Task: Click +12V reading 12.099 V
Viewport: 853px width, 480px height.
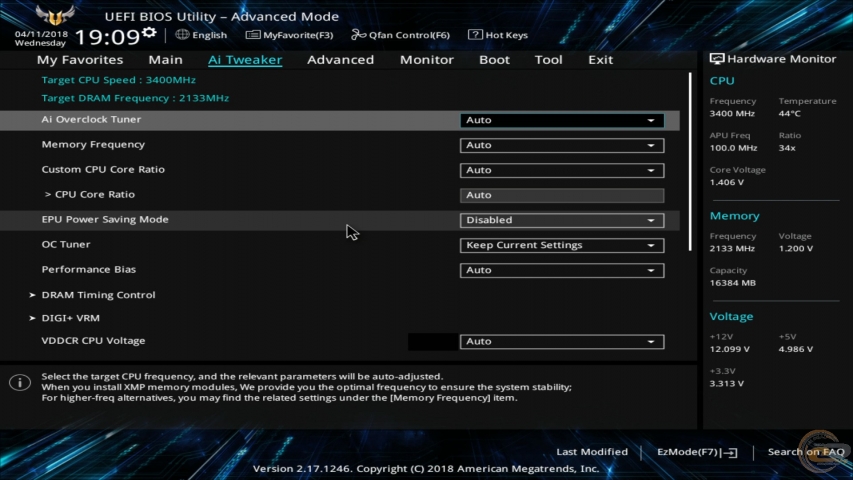Action: [x=730, y=349]
